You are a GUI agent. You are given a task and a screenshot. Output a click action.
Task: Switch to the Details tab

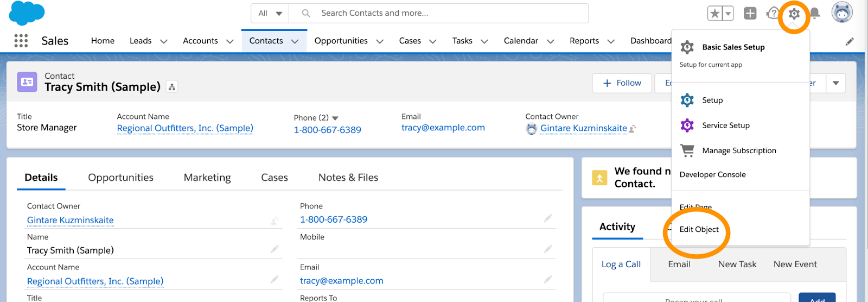[x=41, y=178]
